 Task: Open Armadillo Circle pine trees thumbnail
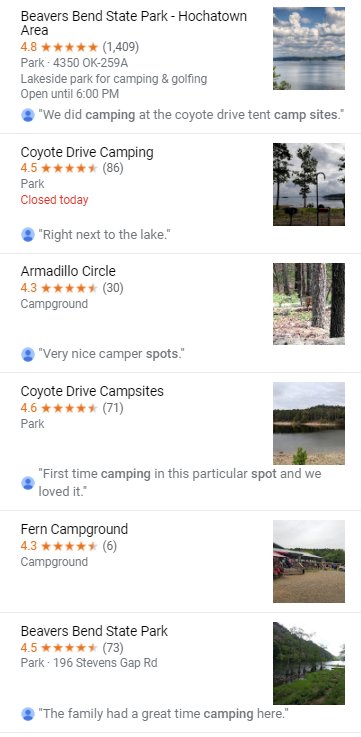pos(309,304)
